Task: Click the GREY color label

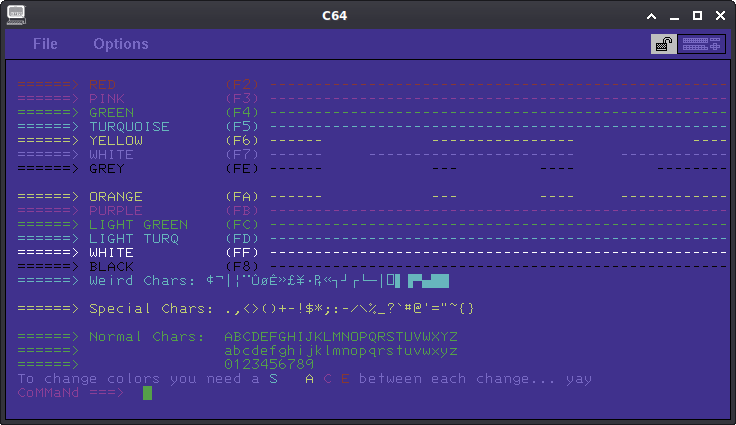Action: 107,169
